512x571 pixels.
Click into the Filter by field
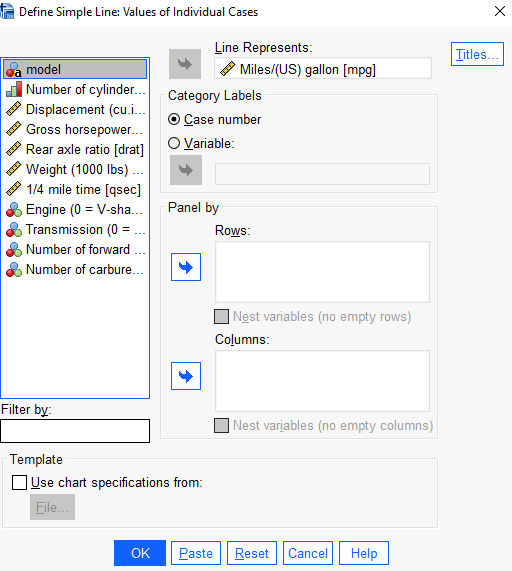coord(75,431)
